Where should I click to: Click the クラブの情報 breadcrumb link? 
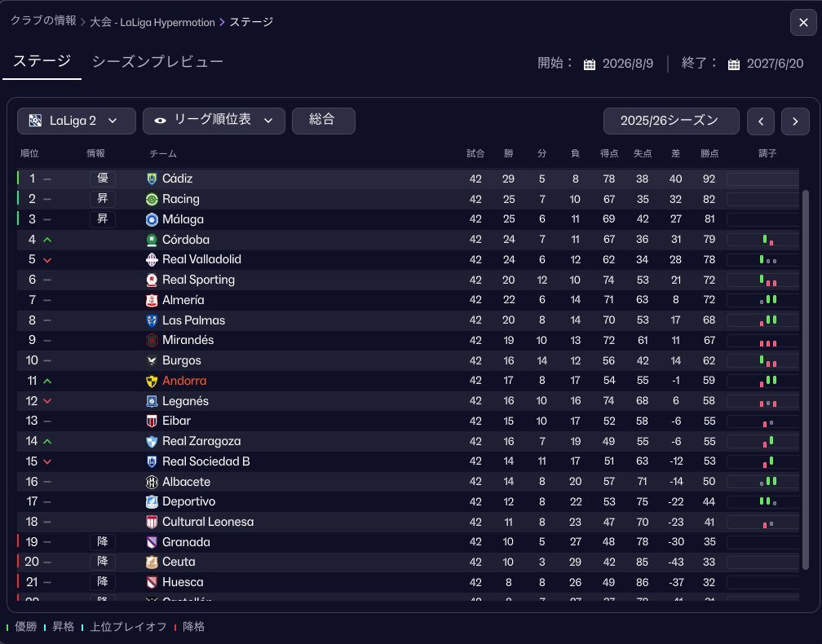[42, 21]
